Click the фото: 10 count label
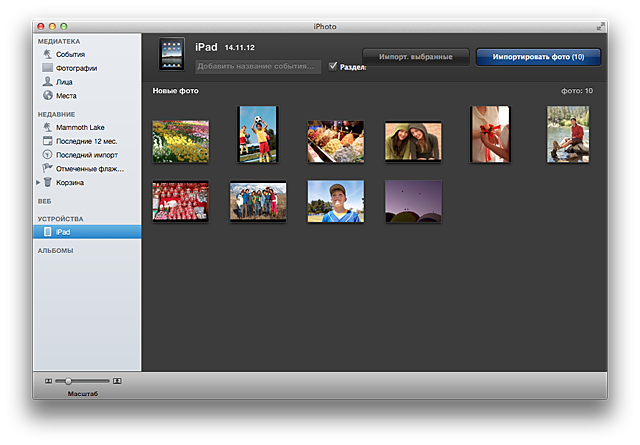Screen dimensions: 640x445 (x=577, y=91)
